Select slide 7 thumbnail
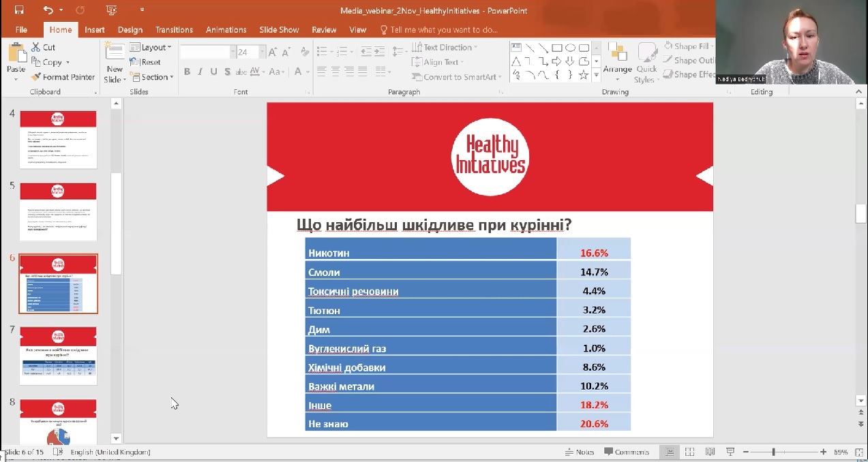This screenshot has width=868, height=462. coord(58,356)
